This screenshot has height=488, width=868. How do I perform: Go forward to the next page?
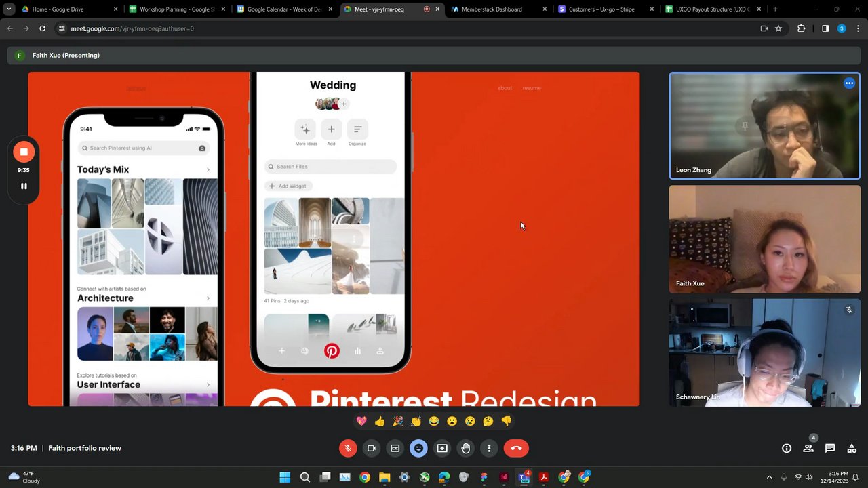26,28
